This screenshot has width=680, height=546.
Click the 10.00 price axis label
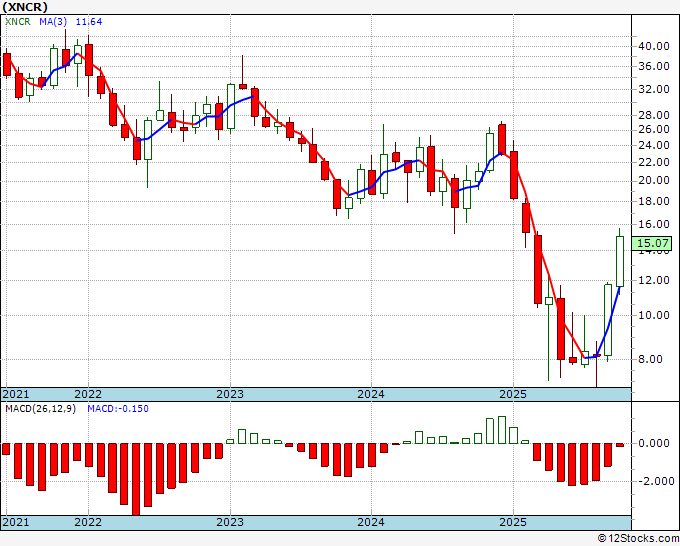[x=654, y=315]
